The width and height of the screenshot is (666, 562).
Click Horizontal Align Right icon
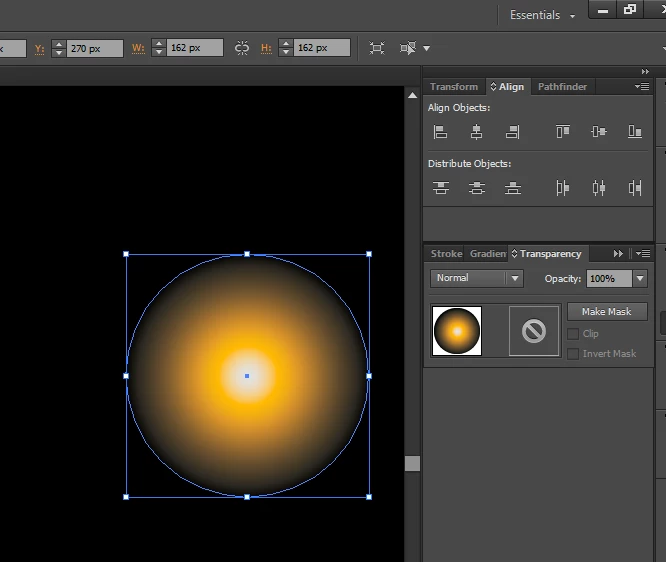pyautogui.click(x=512, y=131)
